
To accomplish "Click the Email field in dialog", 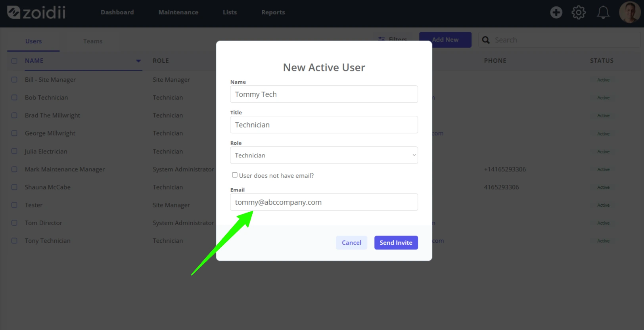I will click(324, 202).
